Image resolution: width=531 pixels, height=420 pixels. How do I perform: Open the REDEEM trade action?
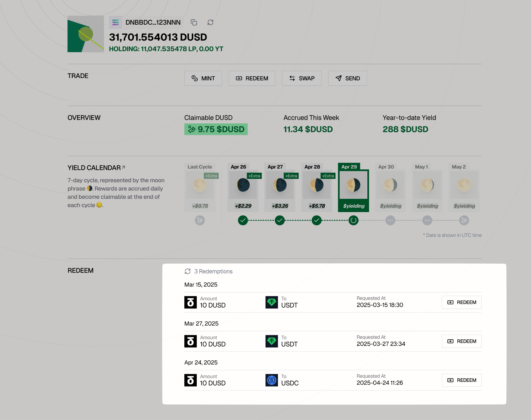[x=252, y=78]
